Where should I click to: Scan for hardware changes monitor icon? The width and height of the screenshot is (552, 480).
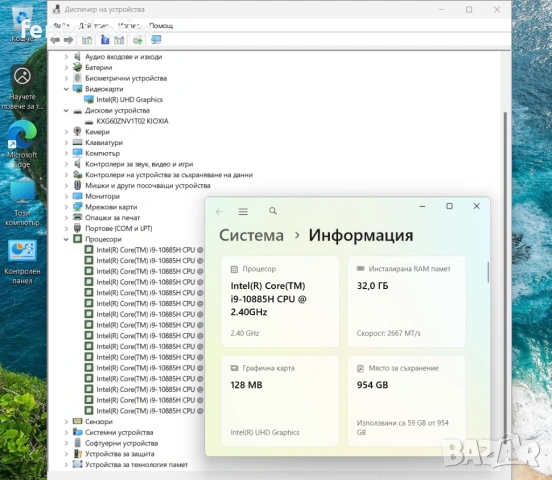pyautogui.click(x=156, y=40)
